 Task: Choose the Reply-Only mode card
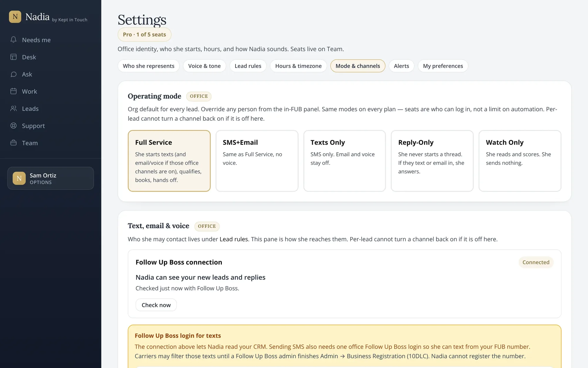[432, 161]
